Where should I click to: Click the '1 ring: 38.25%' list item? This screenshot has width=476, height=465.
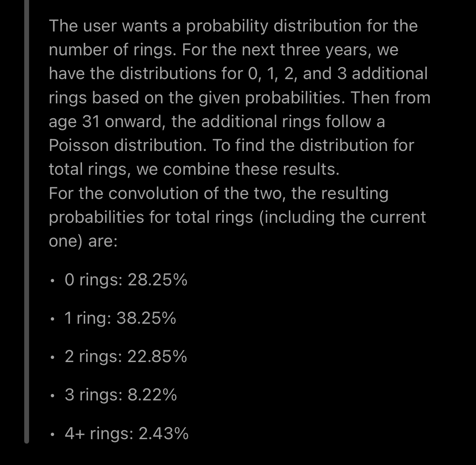click(x=120, y=318)
